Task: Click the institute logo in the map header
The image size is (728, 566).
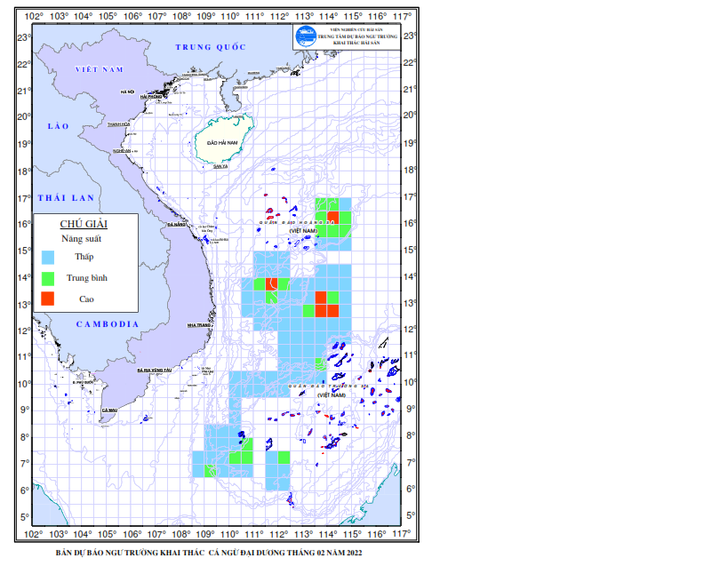Action: click(306, 36)
